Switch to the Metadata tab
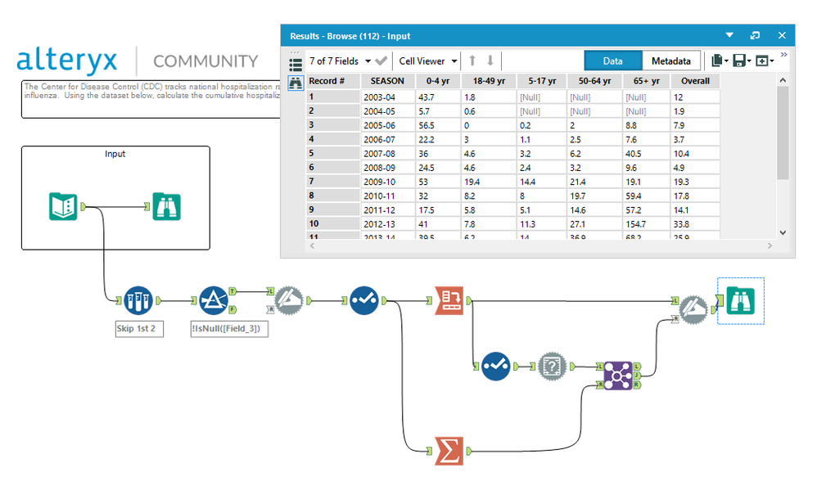The image size is (817, 504). click(671, 61)
